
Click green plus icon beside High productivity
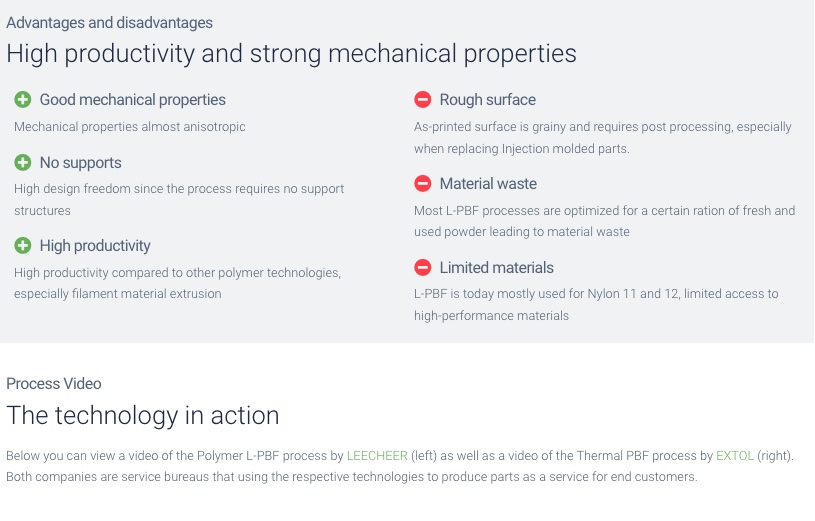pyautogui.click(x=22, y=245)
